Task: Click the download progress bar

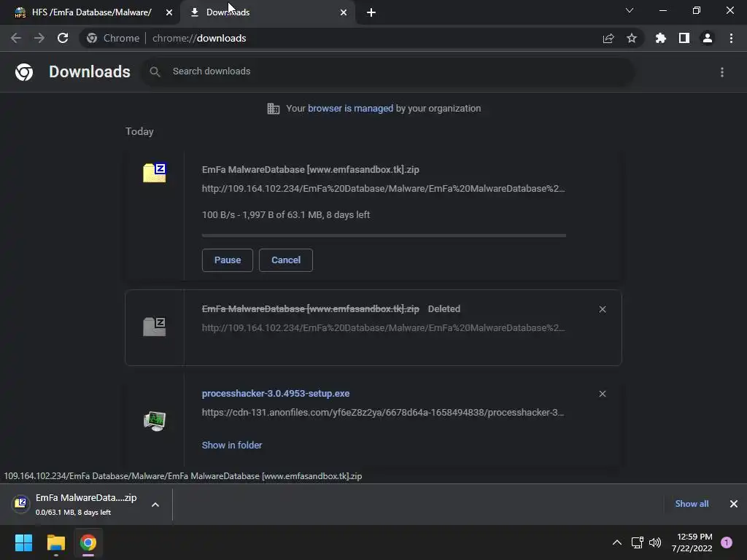Action: (x=384, y=236)
